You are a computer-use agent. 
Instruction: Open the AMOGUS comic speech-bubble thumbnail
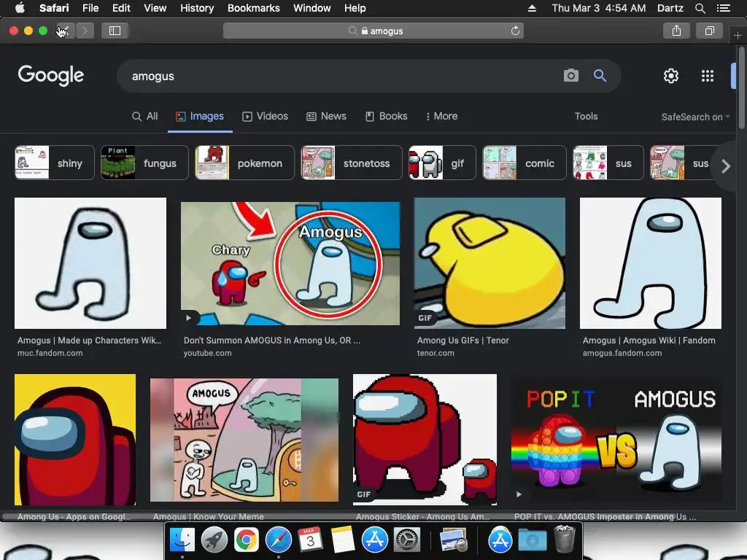tap(244, 440)
